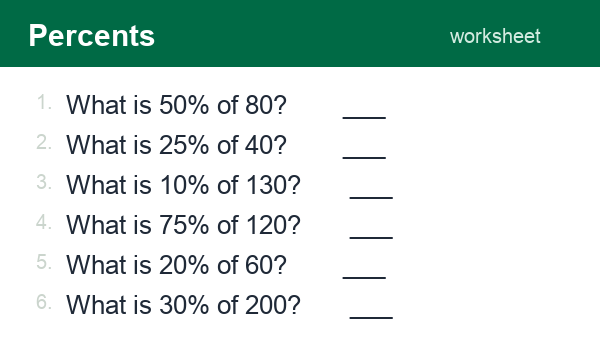This screenshot has height=360, width=600.
Task: Select question 5 text about 20% of 60
Action: pyautogui.click(x=176, y=265)
